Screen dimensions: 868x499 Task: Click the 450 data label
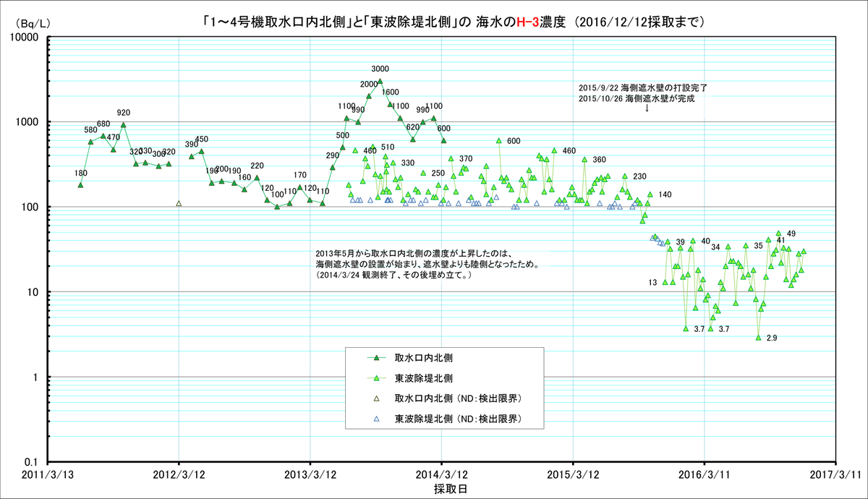(x=202, y=140)
